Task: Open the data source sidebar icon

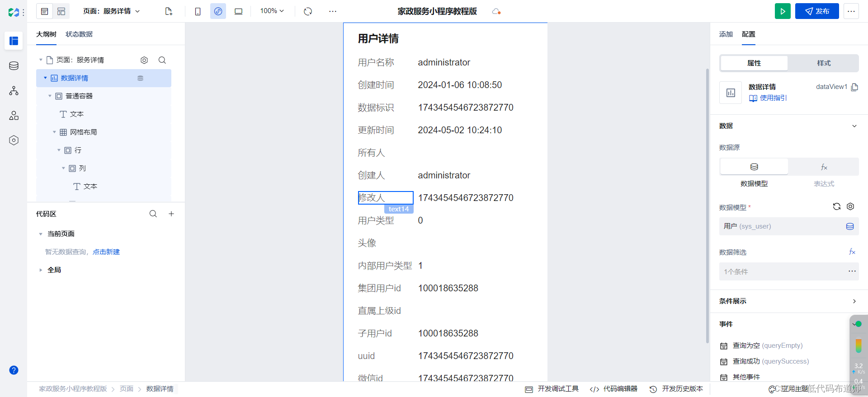Action: coord(14,66)
